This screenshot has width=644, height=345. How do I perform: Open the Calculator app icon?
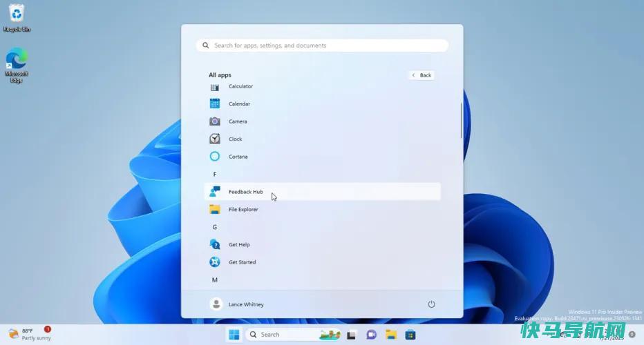pos(215,87)
